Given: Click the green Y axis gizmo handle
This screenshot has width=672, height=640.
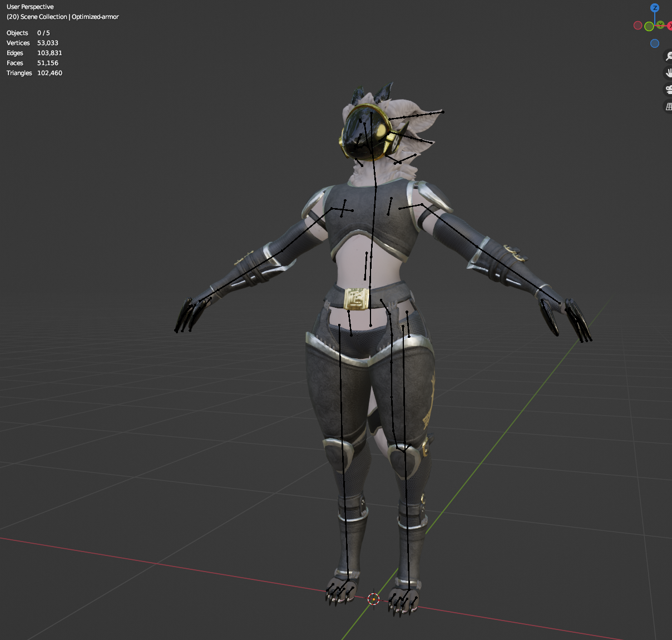Looking at the screenshot, I should [x=660, y=24].
